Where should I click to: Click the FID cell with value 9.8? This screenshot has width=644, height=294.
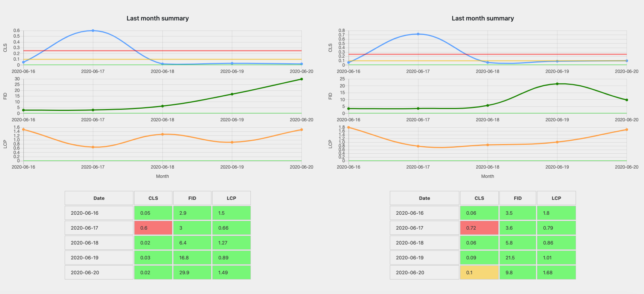pos(518,272)
